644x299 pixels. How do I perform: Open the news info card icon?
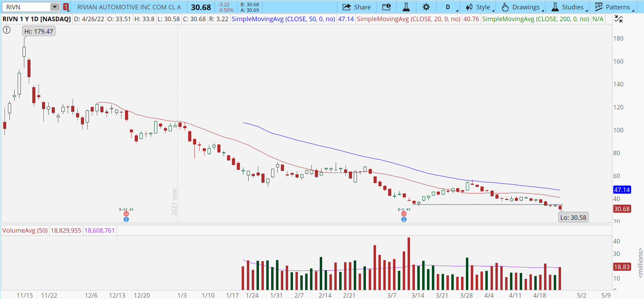click(386, 7)
